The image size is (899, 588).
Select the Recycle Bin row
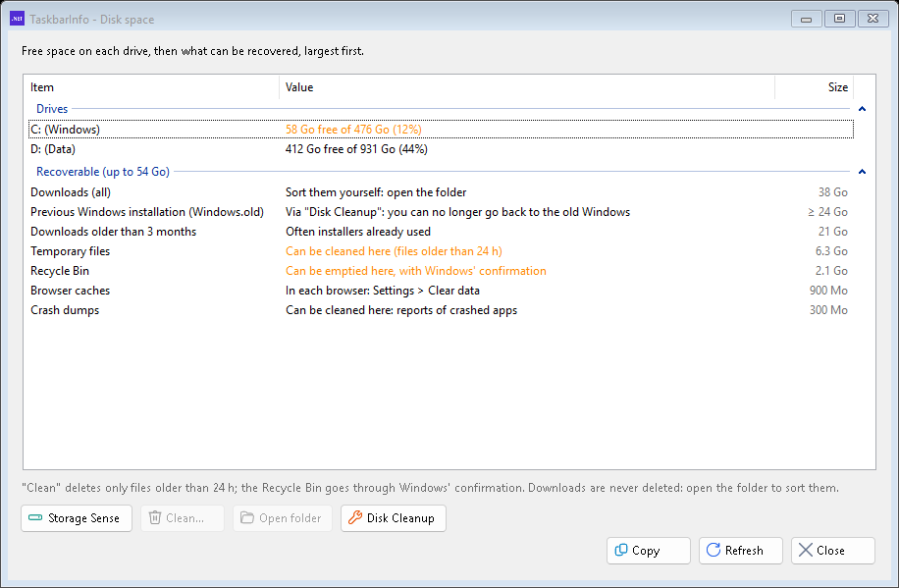pyautogui.click(x=441, y=271)
